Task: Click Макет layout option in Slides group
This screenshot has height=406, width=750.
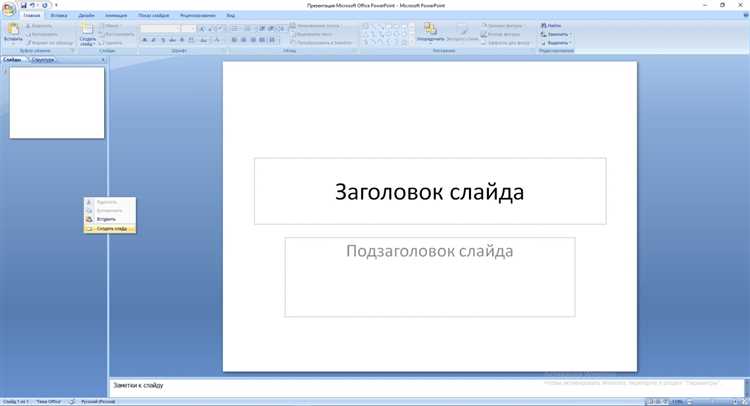Action: click(x=110, y=25)
